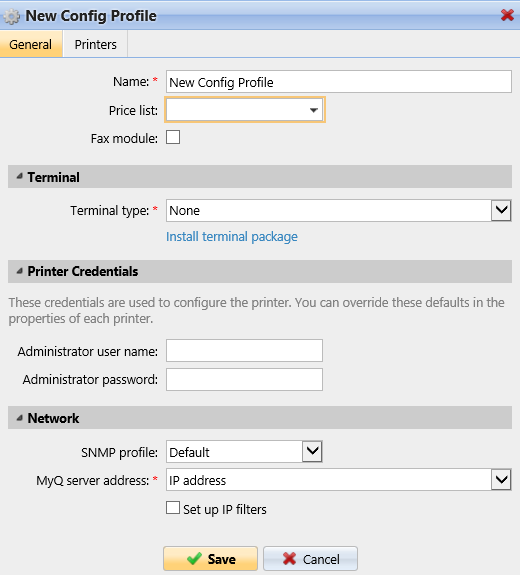Click the Administrator user name field

[244, 351]
